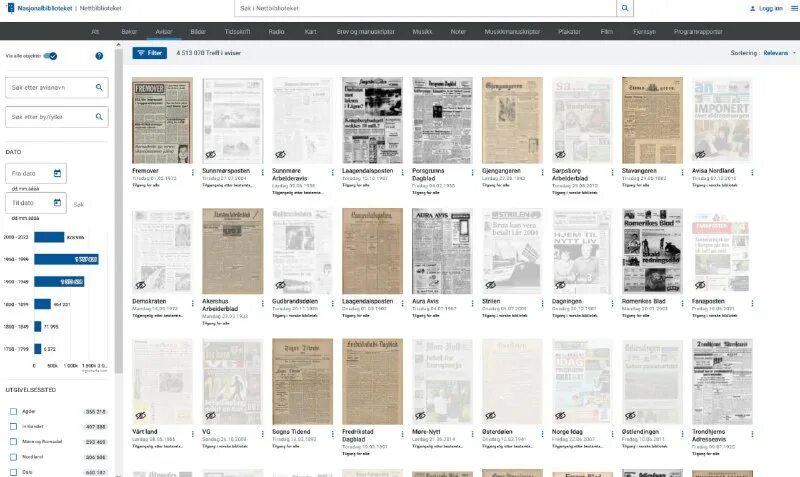Screen dimensions: 800x477
Task: Open the Akershus Arbeiderblad front page thumbnail
Action: click(x=233, y=251)
